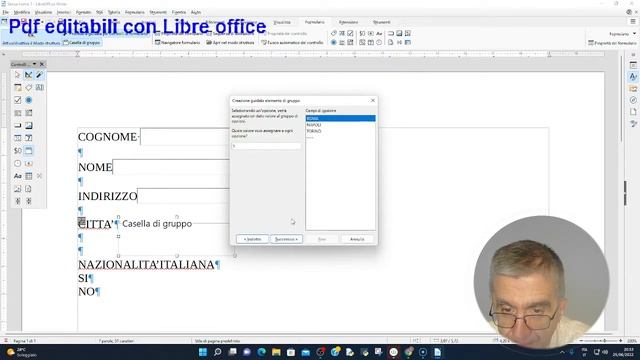Click Navigatore formulario in ribbon

click(x=178, y=42)
